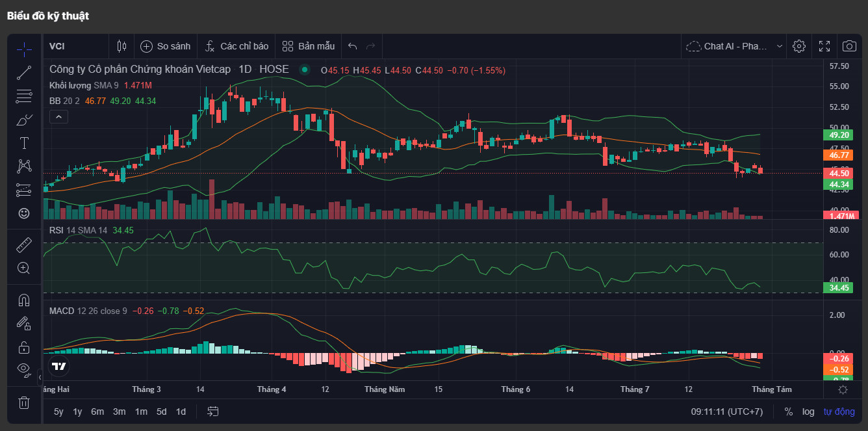The height and width of the screenshot is (431, 868).
Task: Click the 09:11:11 (UTC+7) timezone clock
Action: (727, 411)
